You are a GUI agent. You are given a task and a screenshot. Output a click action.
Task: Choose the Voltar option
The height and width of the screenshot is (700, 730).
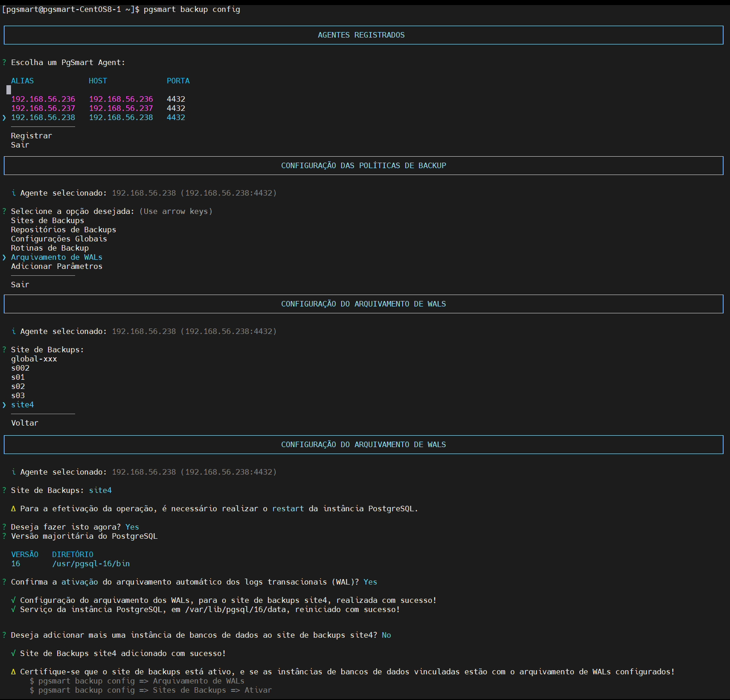coord(25,423)
